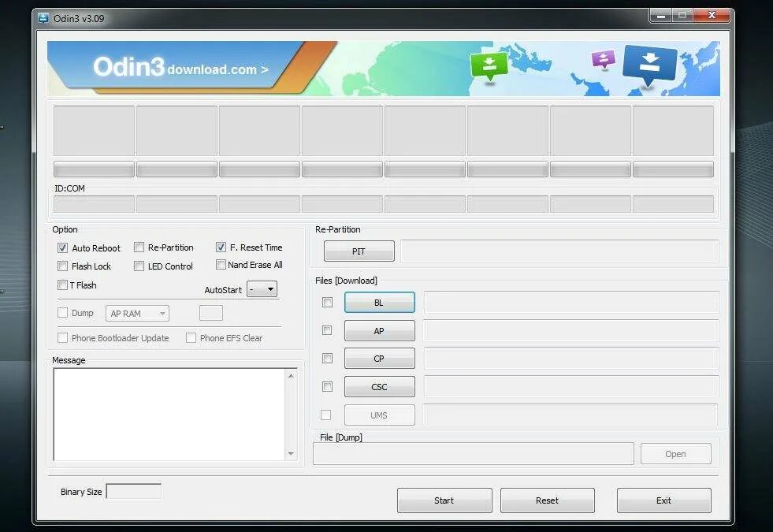Click the AP file path field
Screen dimensions: 773x532
point(570,330)
